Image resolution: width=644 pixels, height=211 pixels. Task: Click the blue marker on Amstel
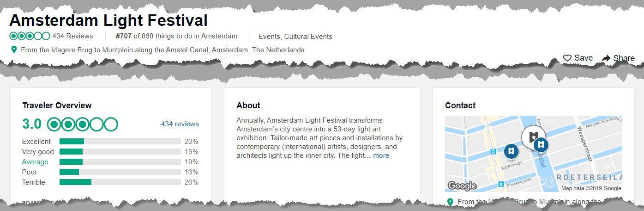pyautogui.click(x=540, y=145)
